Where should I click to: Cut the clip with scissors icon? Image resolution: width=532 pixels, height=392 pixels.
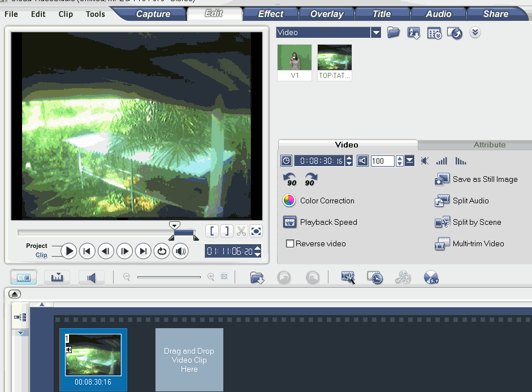coord(241,231)
